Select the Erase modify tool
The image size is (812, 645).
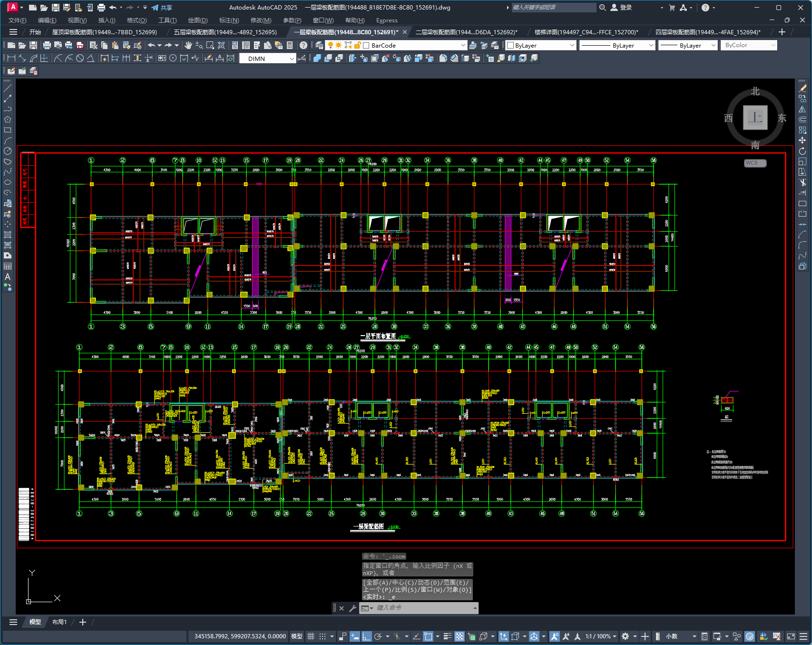tap(802, 88)
